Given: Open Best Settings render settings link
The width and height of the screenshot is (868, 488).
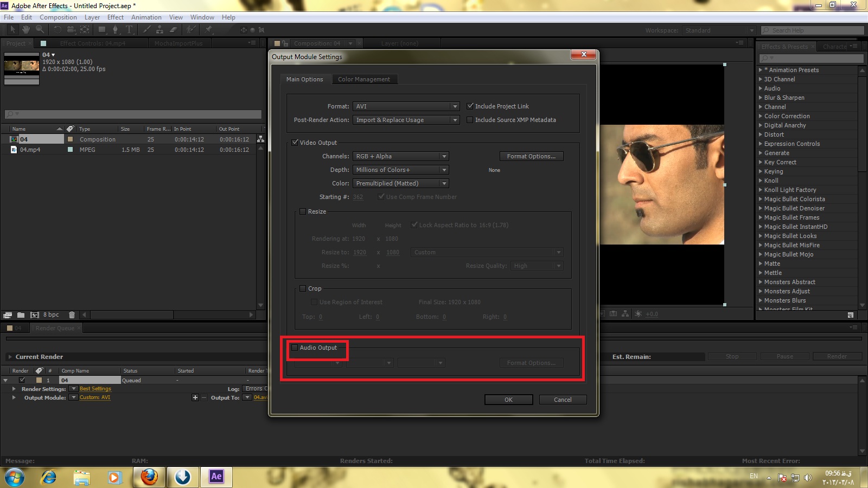Looking at the screenshot, I should [95, 389].
